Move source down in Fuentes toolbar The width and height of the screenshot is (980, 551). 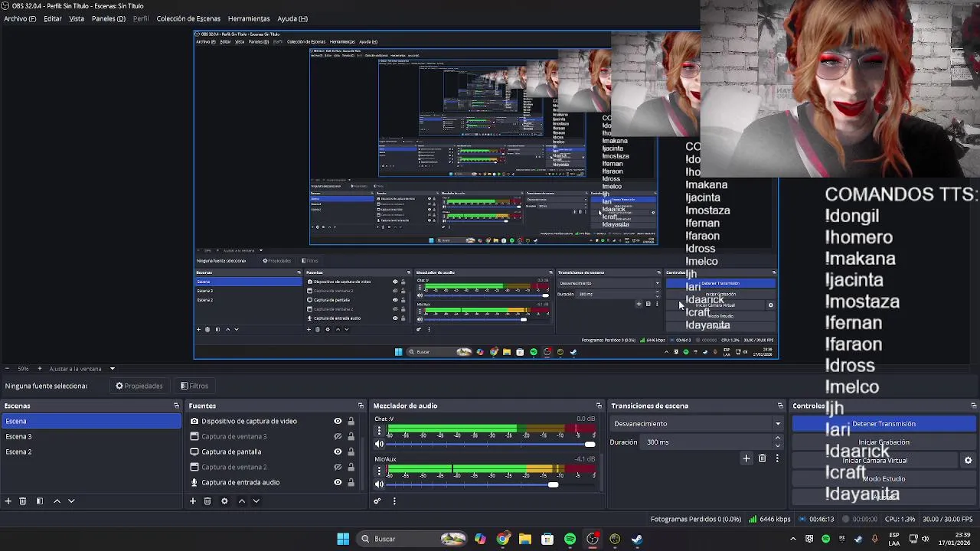pyautogui.click(x=256, y=501)
